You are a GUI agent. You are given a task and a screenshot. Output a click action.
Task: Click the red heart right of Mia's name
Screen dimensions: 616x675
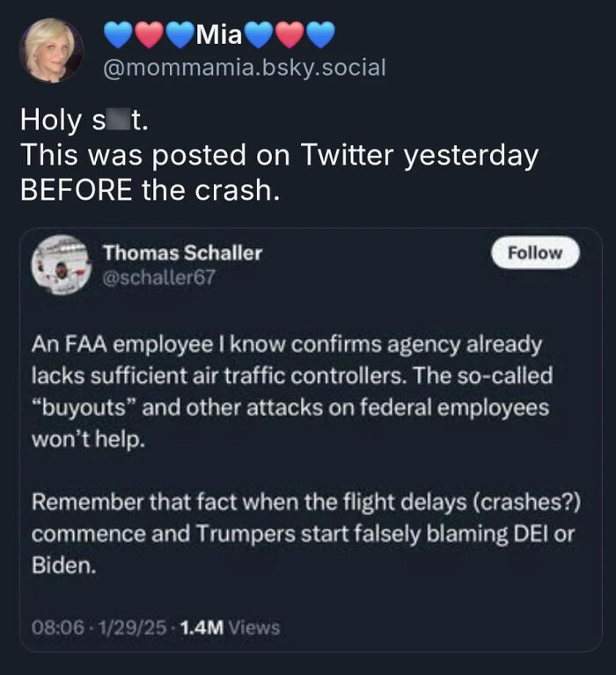(x=290, y=36)
